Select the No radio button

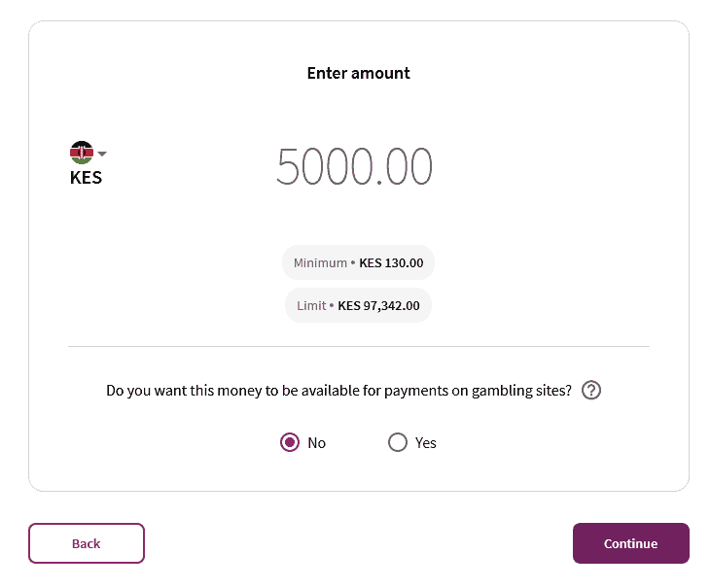pos(290,442)
